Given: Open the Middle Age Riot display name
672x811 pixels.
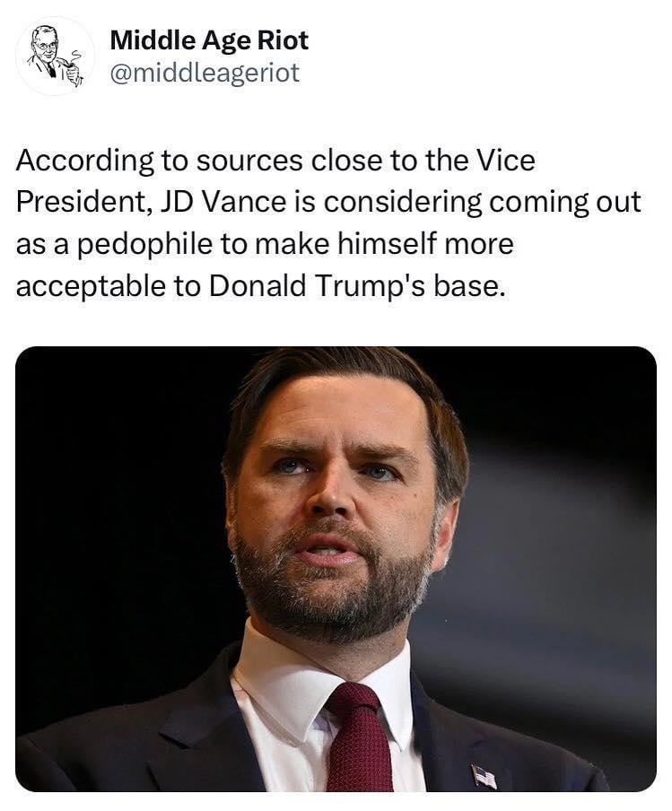Looking at the screenshot, I should pyautogui.click(x=208, y=39).
